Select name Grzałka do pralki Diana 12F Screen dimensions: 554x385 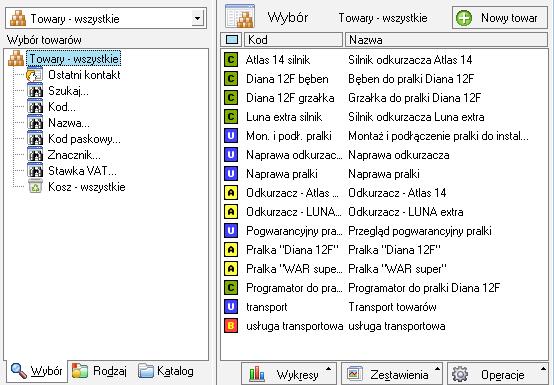[414, 98]
